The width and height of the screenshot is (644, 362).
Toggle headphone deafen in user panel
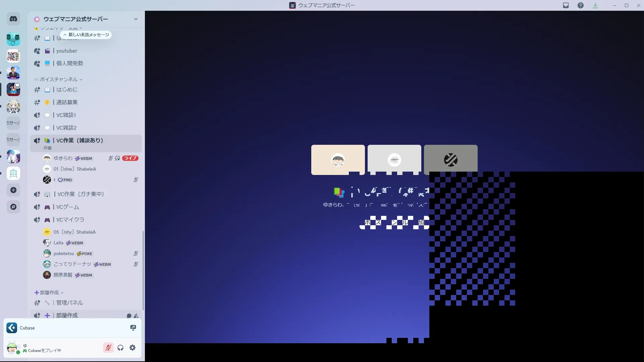coord(120,348)
